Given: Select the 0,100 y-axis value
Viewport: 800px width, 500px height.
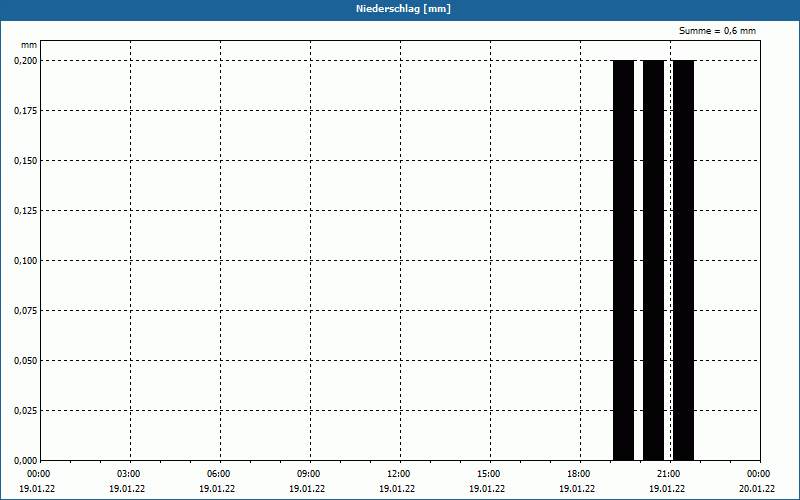Looking at the screenshot, I should [x=26, y=260].
